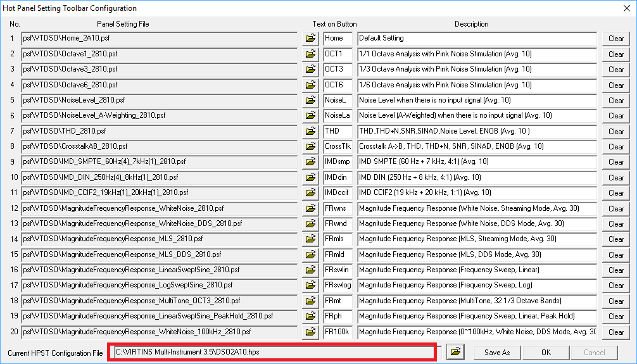The height and width of the screenshot is (364, 637).
Task: Confirm the configuration with OK
Action: (545, 352)
